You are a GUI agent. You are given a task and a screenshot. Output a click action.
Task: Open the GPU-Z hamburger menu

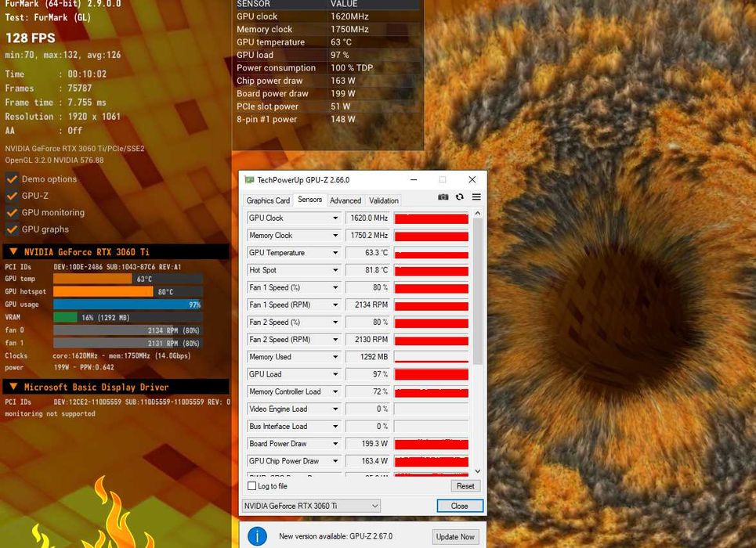click(x=476, y=197)
